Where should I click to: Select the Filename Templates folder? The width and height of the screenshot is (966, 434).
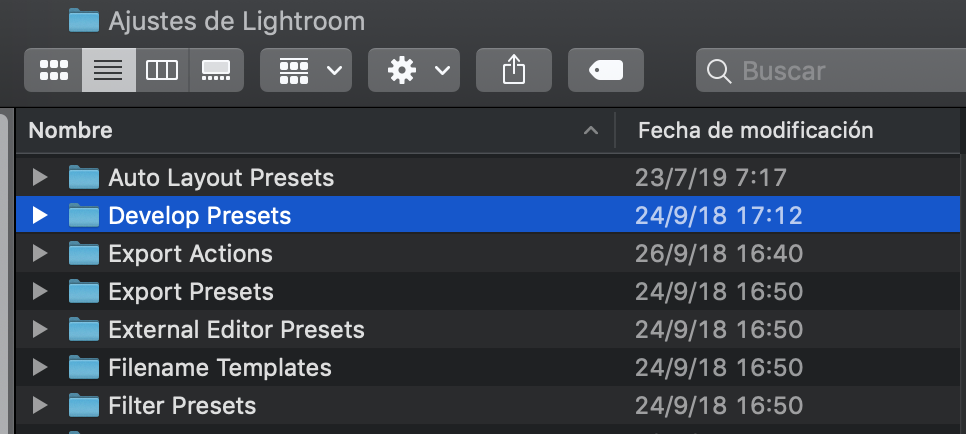pyautogui.click(x=488, y=368)
